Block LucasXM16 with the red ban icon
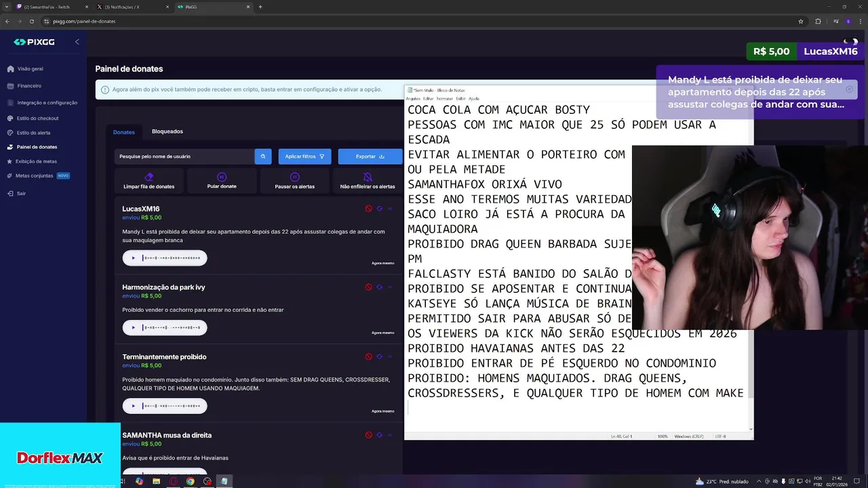This screenshot has width=868, height=488. 369,209
